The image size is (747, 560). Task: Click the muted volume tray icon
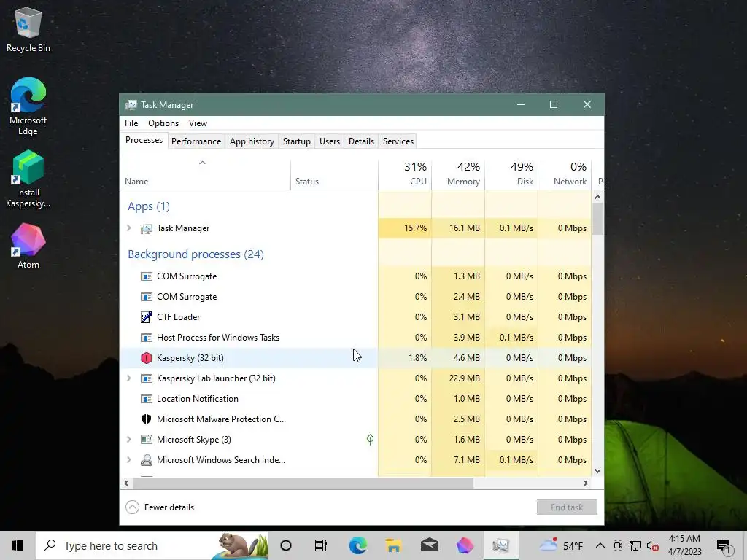coord(653,545)
